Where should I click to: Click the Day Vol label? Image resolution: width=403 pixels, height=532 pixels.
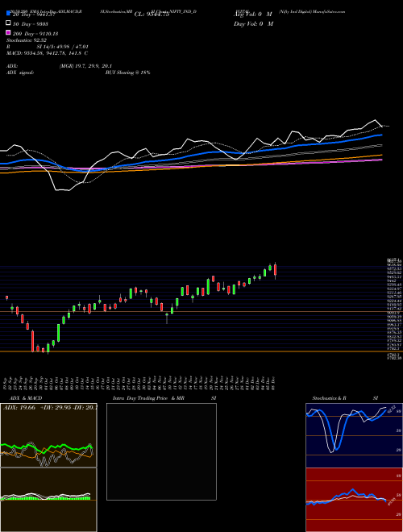tap(253, 23)
